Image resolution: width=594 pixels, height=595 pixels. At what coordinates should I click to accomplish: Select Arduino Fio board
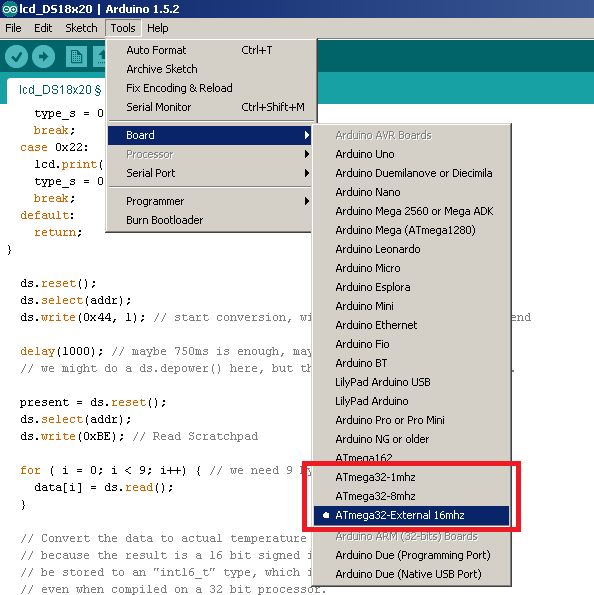coord(411,344)
